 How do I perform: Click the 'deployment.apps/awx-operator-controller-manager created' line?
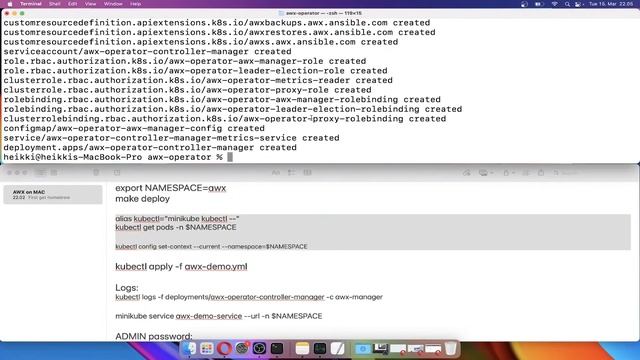150,147
